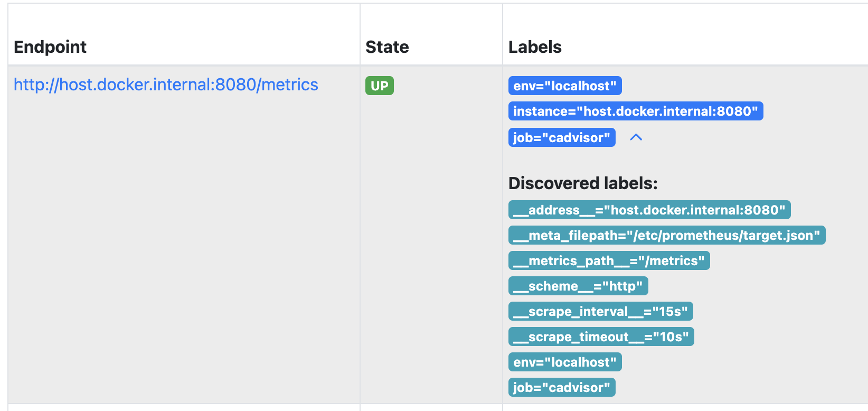Screen dimensions: 868x411
Task: Select the blue env="localhost" label badge
Action: (x=565, y=86)
